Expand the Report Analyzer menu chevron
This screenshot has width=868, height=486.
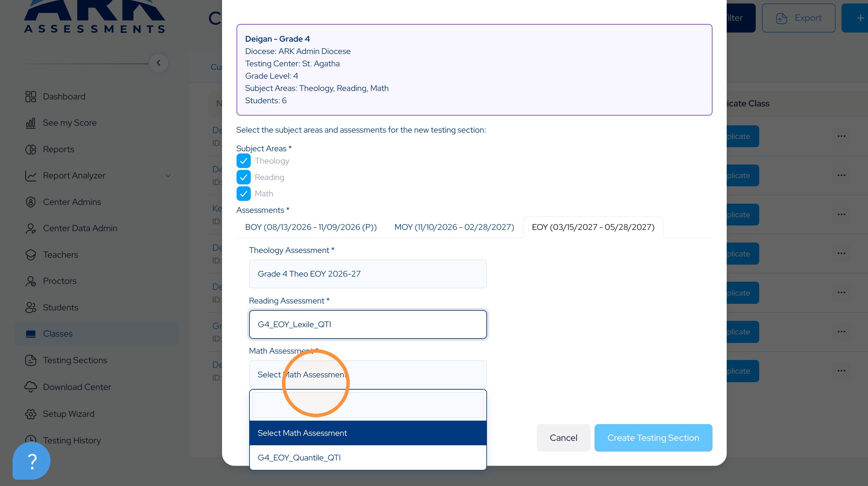[x=168, y=176]
